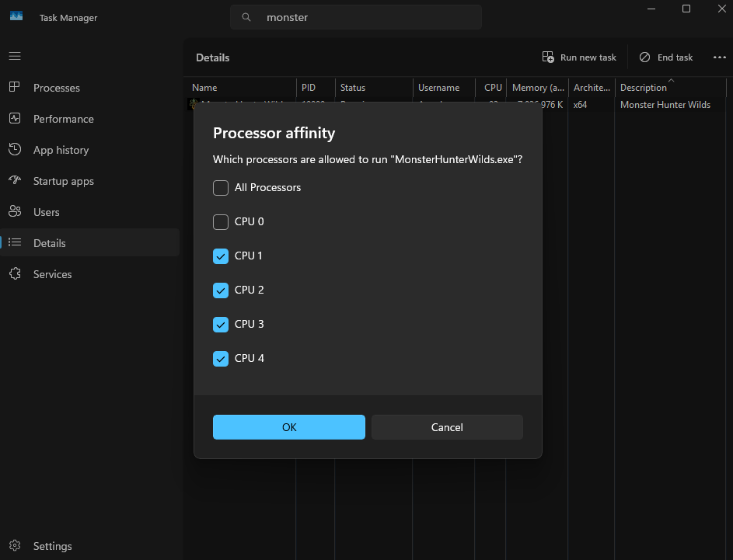Image resolution: width=733 pixels, height=560 pixels.
Task: Click the App history clock icon
Action: 15,150
